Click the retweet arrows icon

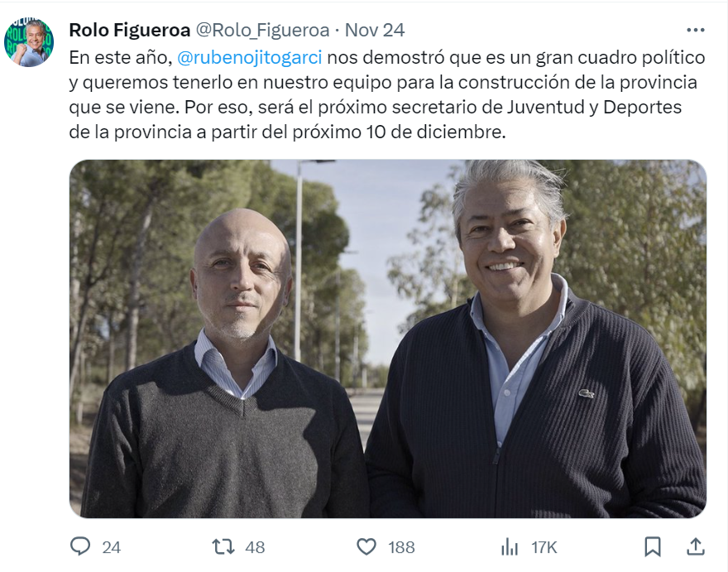(x=223, y=547)
